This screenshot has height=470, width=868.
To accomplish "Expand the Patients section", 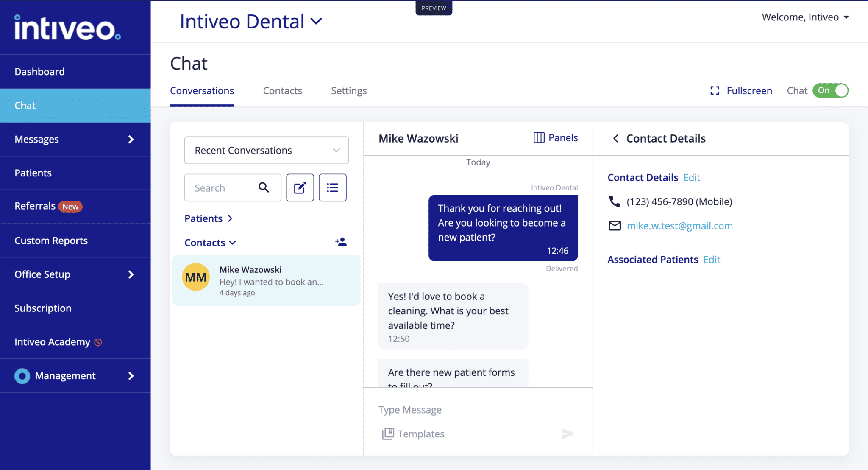I will (209, 218).
